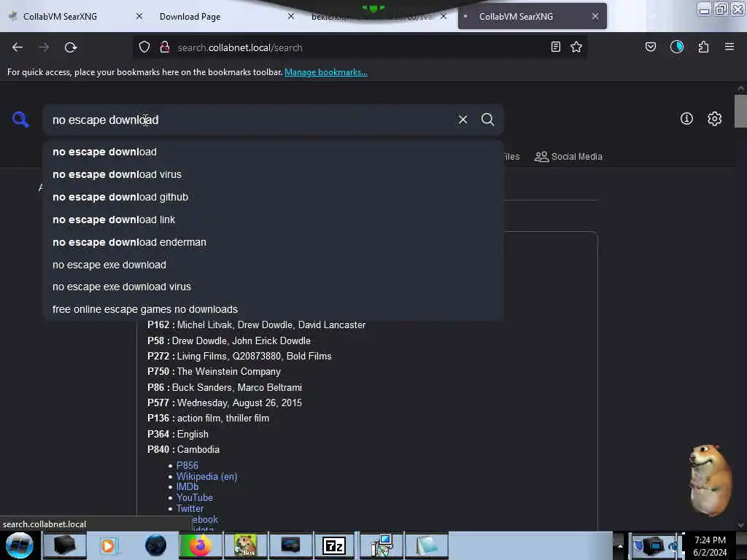Toggle reader view icon in address bar
The width and height of the screenshot is (747, 560).
point(555,47)
